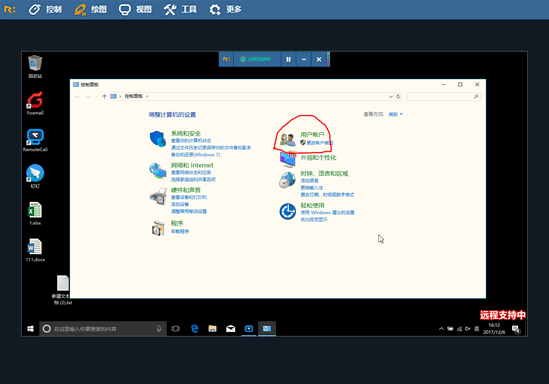Image resolution: width=549 pixels, height=384 pixels.
Task: Click the 视图 view toolbar item
Action: [x=135, y=9]
